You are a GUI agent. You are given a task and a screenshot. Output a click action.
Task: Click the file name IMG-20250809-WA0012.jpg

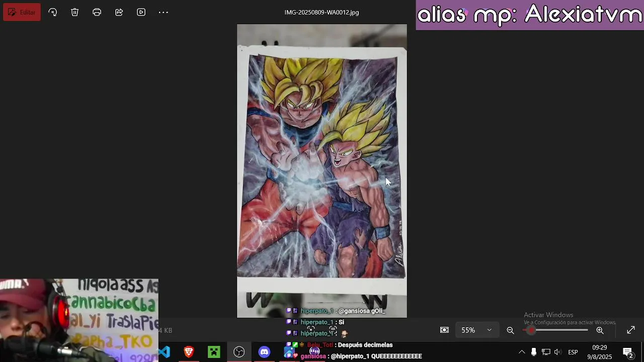(x=321, y=12)
